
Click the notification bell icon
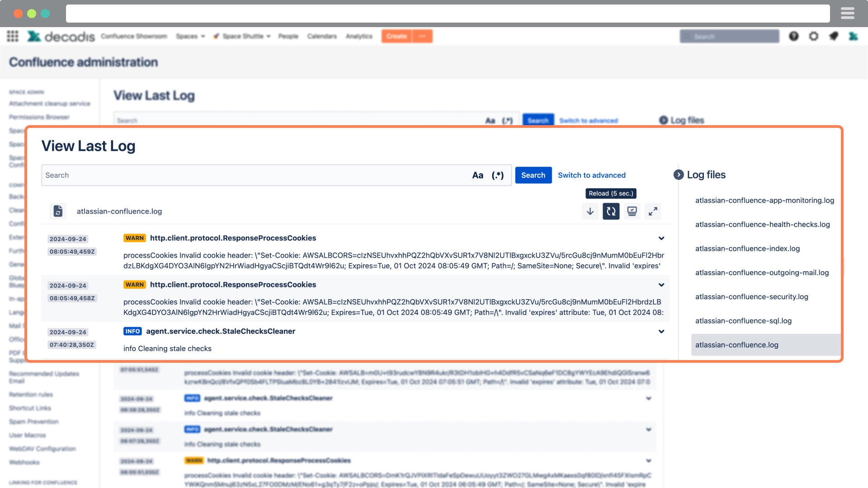[x=834, y=36]
